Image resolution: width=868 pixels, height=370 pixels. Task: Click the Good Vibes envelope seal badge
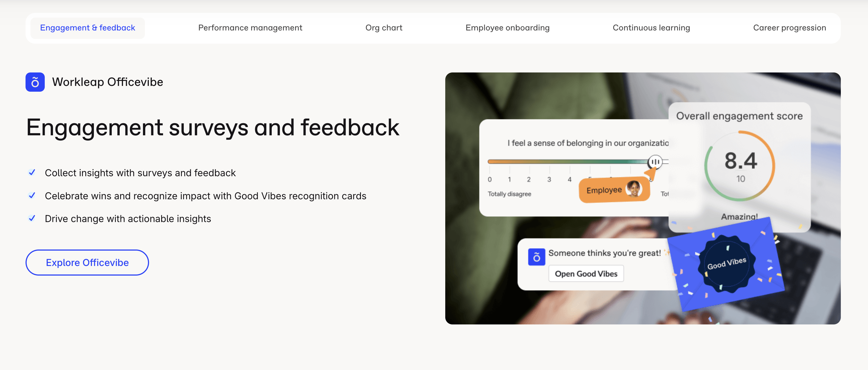(x=726, y=263)
